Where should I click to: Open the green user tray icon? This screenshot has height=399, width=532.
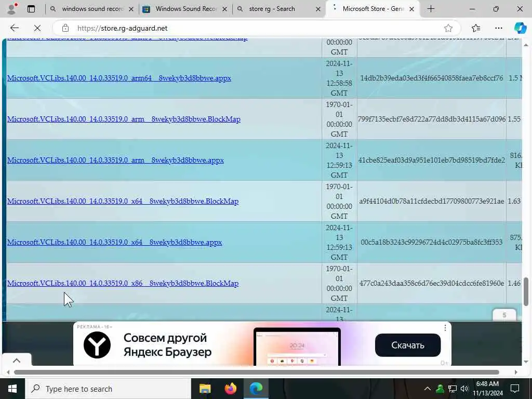(x=440, y=389)
